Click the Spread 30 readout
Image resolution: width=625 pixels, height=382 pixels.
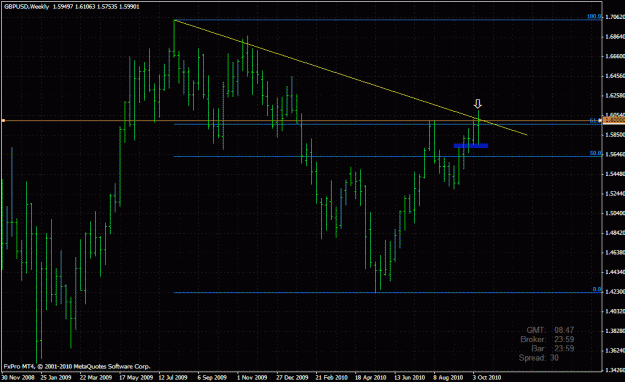point(539,358)
